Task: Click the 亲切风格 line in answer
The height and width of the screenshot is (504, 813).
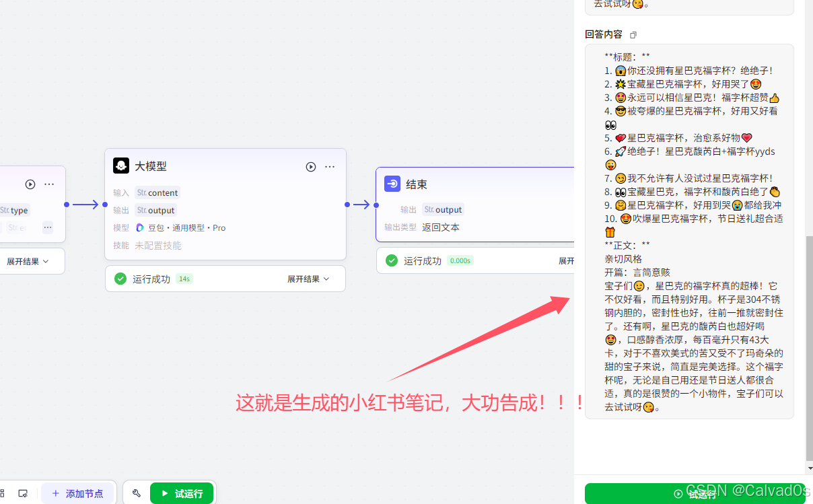Action: pos(623,259)
